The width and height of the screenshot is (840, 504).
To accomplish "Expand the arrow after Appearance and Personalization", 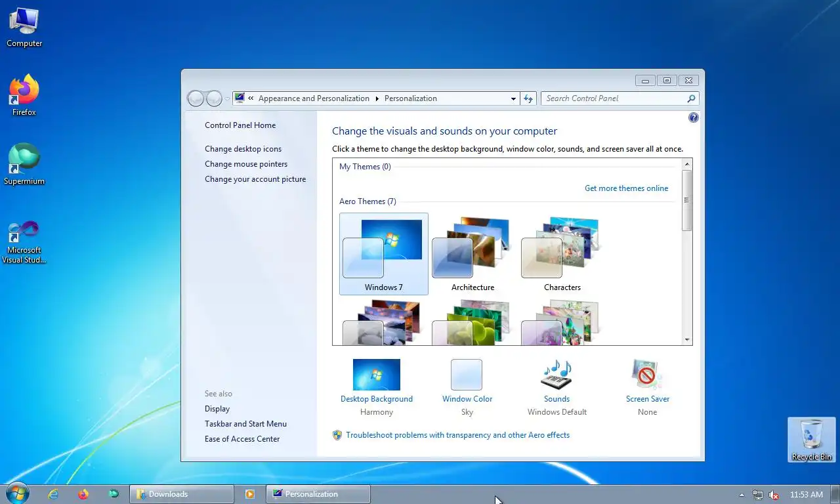I will (x=377, y=98).
